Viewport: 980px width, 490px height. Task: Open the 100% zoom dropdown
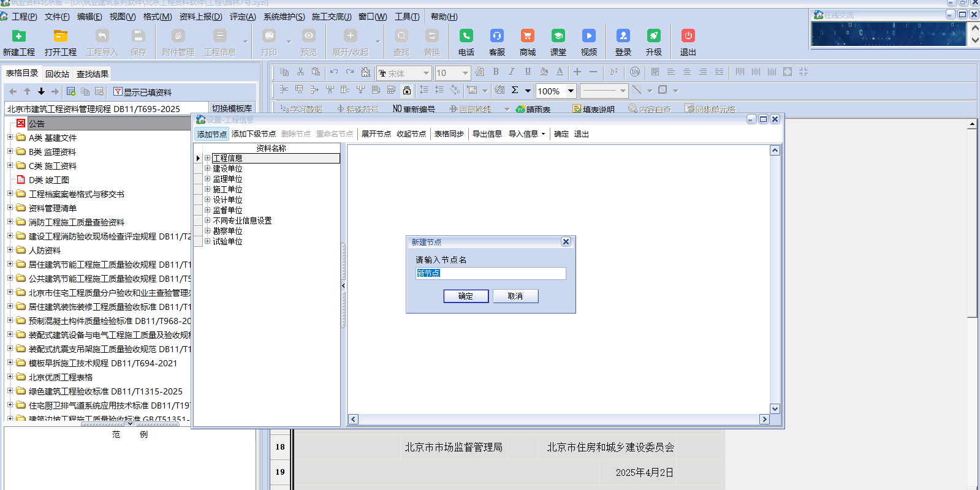pyautogui.click(x=571, y=91)
